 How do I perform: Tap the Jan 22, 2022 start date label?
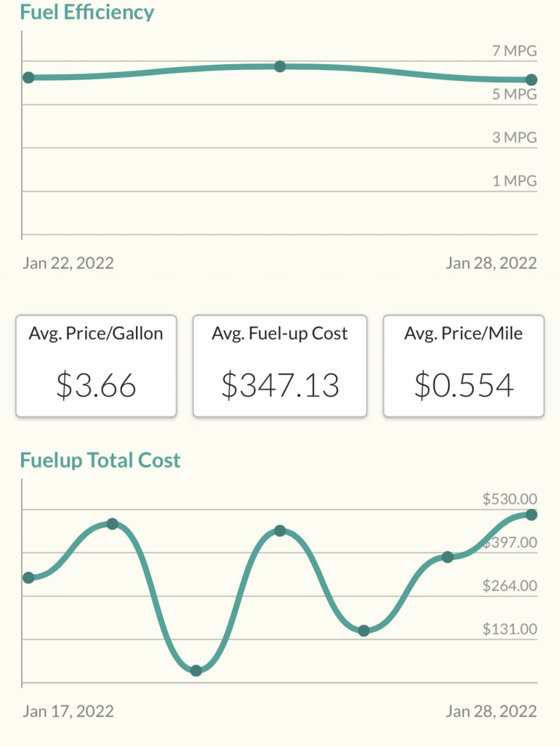tap(68, 263)
